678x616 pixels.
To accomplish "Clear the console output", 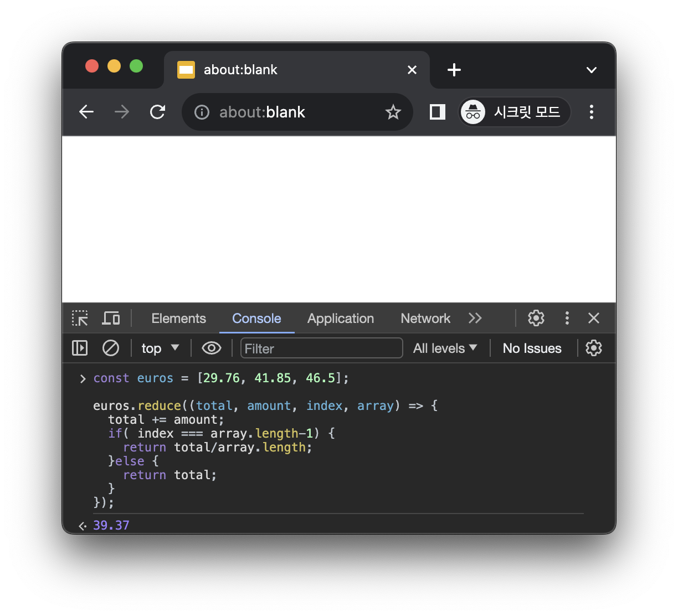I will coord(111,348).
